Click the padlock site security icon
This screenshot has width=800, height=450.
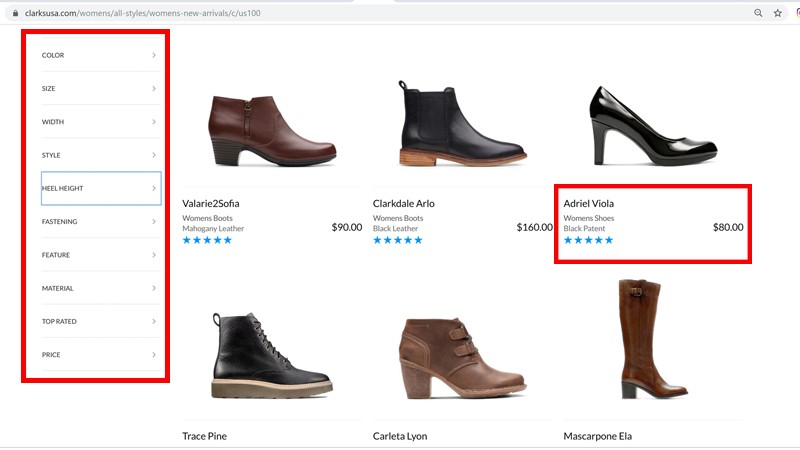tap(14, 13)
